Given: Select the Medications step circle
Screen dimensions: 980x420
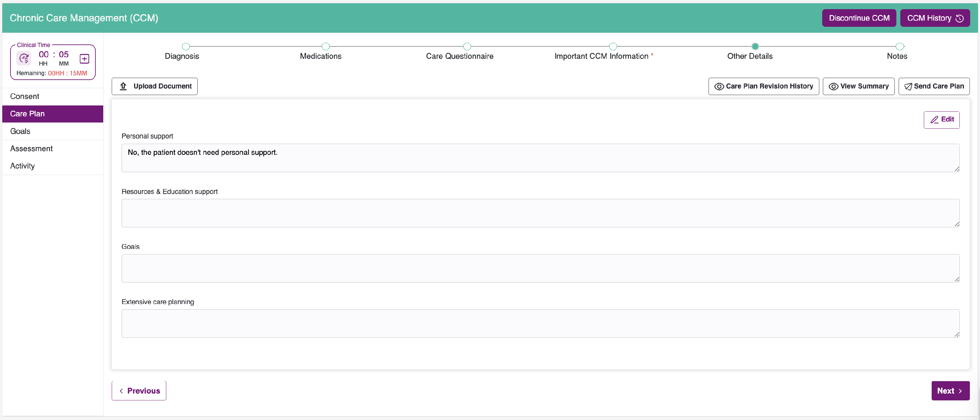Looking at the screenshot, I should pyautogui.click(x=325, y=46).
